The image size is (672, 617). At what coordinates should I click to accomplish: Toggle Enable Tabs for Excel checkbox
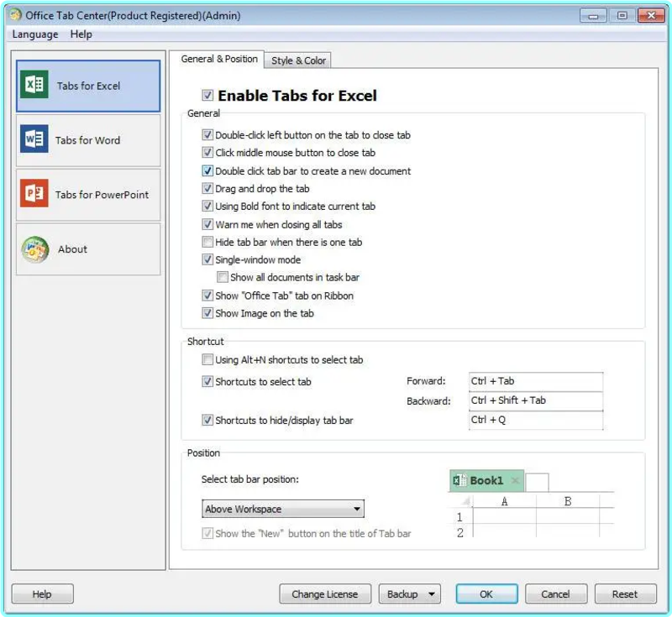(207, 95)
